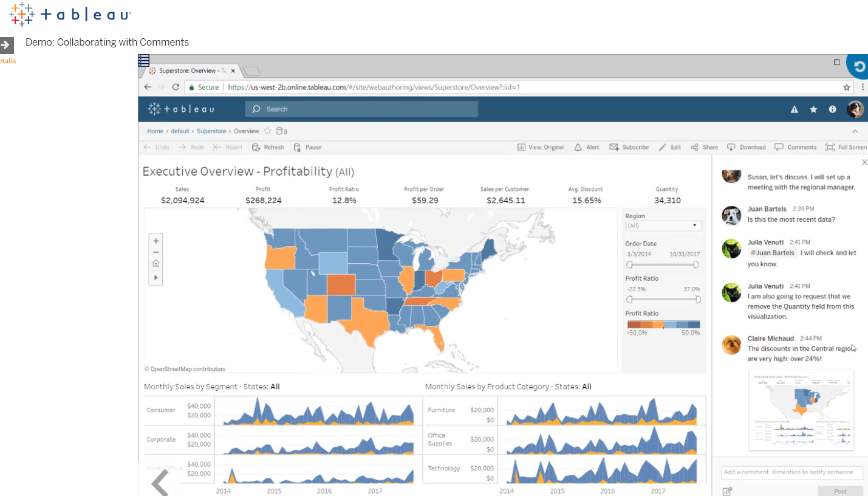Click Subscribe in the toolbar
Viewport: 868px width, 496px height.
(x=629, y=147)
